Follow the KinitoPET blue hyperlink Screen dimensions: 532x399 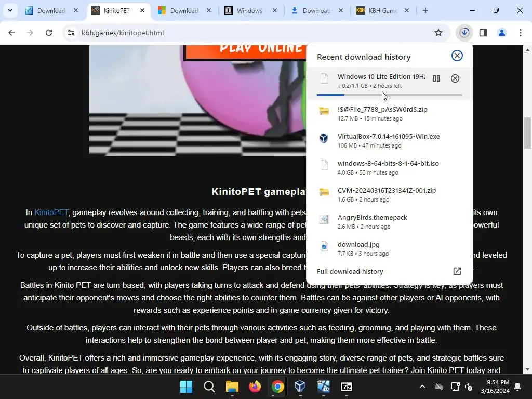coord(51,212)
